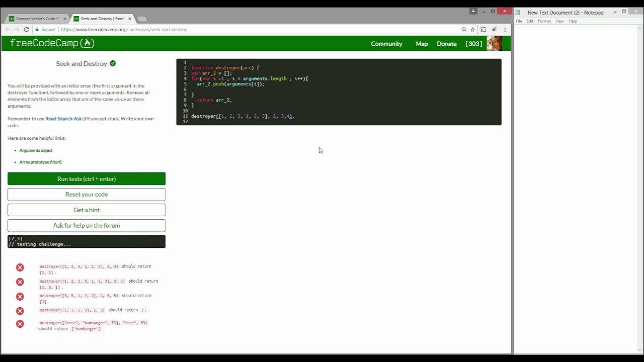Click the cast icon in Chrome toolbar
Image resolution: width=644 pixels, height=362 pixels.
point(483,30)
